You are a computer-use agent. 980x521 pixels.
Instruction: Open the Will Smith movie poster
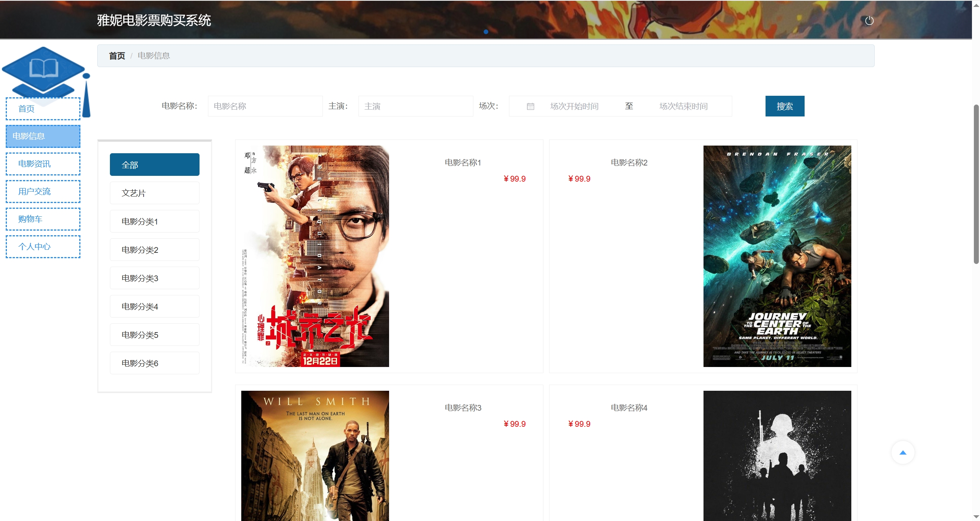[x=315, y=455]
